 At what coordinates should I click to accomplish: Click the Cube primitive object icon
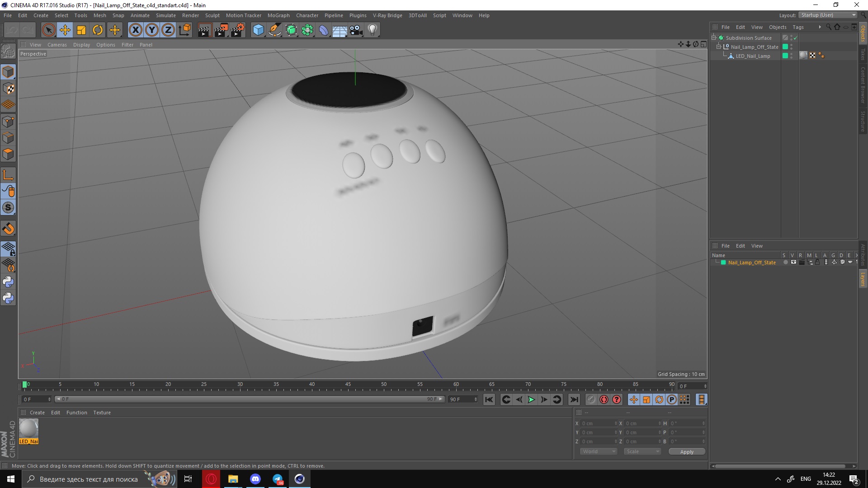click(258, 30)
